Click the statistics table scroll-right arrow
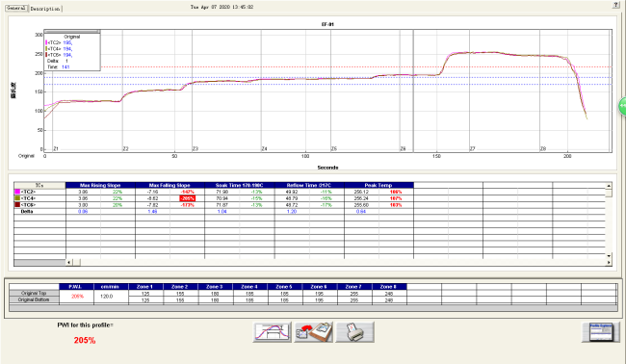 [609, 262]
